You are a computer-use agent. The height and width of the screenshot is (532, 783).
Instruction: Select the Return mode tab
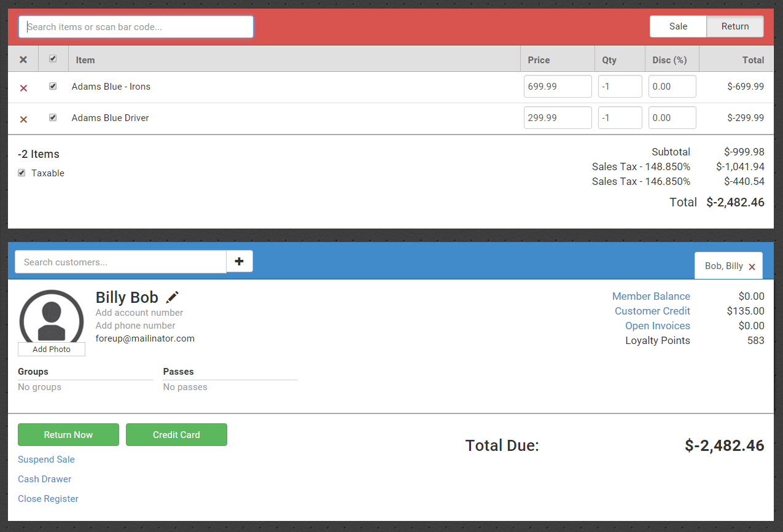734,26
